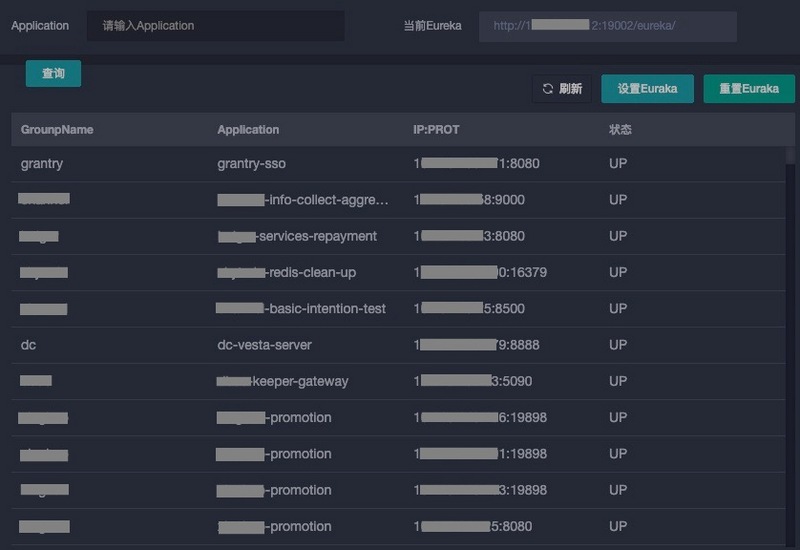Click the grantry group name cell
This screenshot has width=800, height=550.
tap(42, 163)
